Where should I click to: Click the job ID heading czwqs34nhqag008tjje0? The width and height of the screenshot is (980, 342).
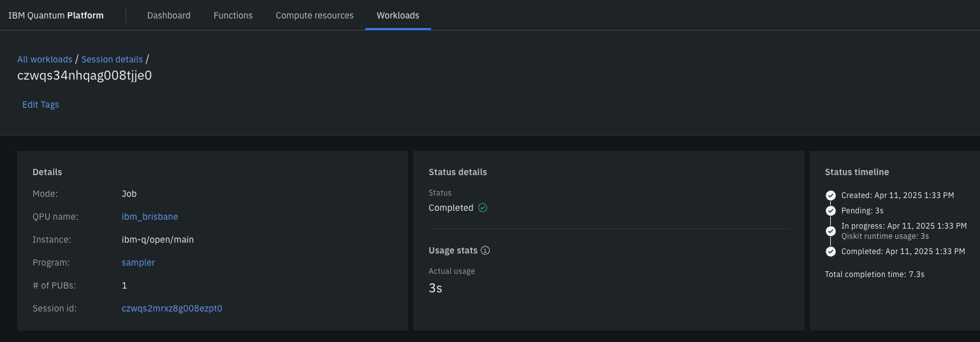click(85, 75)
